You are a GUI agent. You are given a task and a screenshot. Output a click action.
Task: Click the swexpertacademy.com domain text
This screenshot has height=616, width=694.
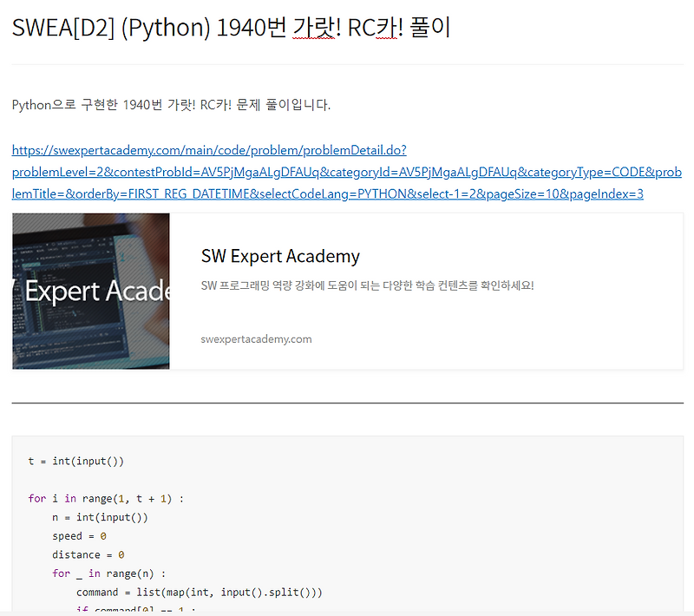point(256,339)
